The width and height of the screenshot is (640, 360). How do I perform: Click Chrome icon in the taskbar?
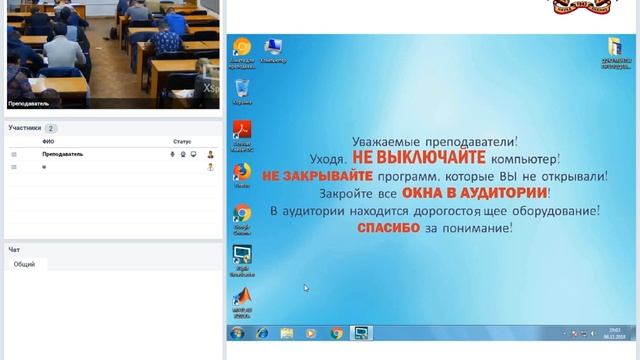tap(336, 333)
